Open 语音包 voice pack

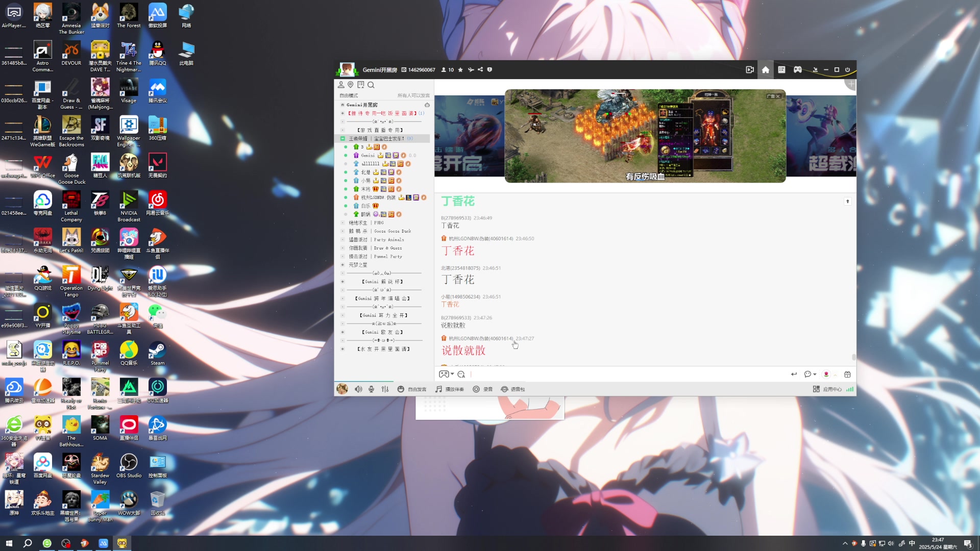pyautogui.click(x=512, y=389)
